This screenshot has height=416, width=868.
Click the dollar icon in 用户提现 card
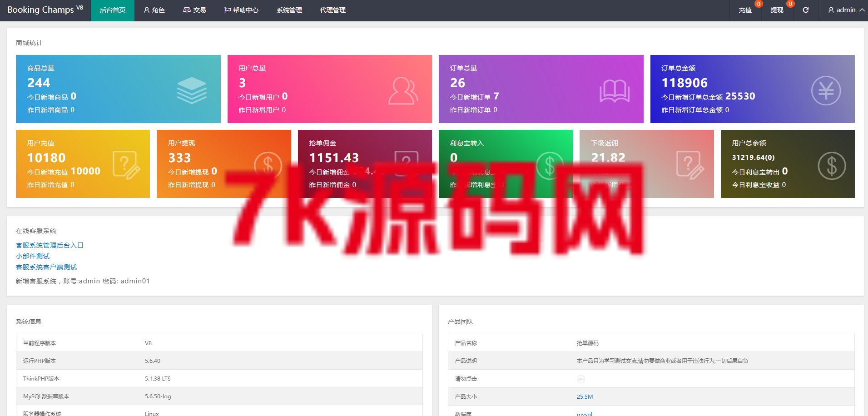pos(268,165)
